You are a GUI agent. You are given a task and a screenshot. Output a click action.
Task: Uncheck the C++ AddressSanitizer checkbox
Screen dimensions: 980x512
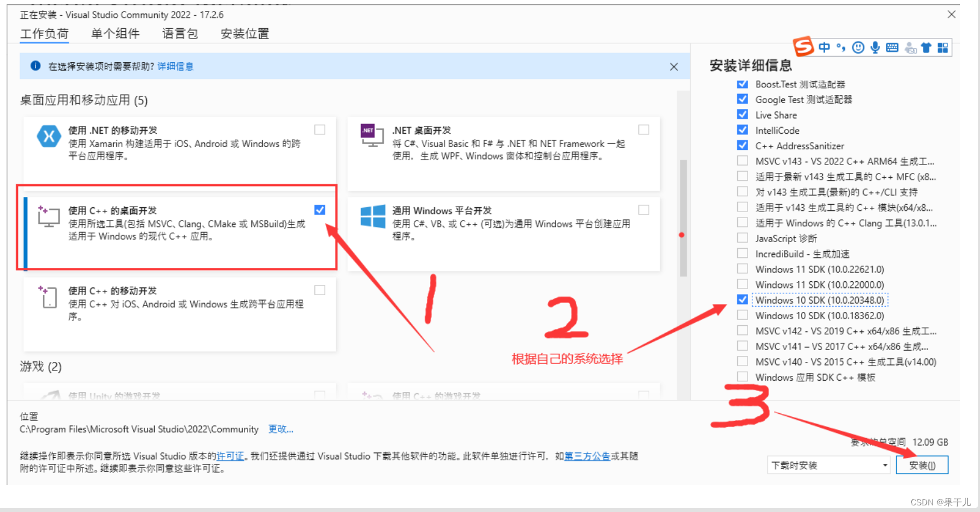point(743,145)
